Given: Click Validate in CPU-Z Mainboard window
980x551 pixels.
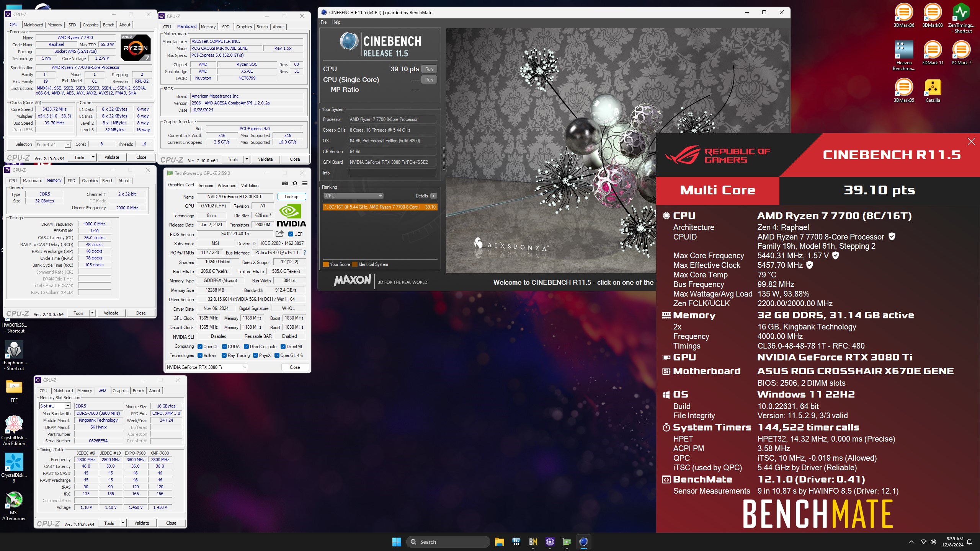Looking at the screenshot, I should tap(265, 159).
